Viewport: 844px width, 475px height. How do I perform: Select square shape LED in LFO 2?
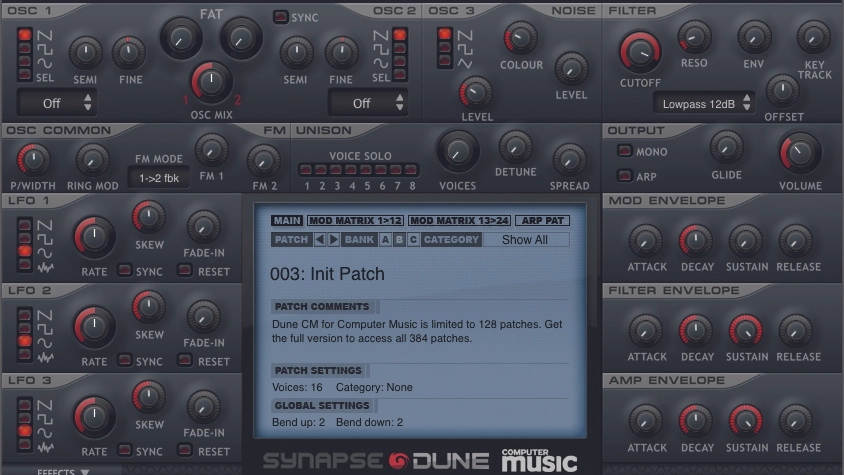pos(25,327)
